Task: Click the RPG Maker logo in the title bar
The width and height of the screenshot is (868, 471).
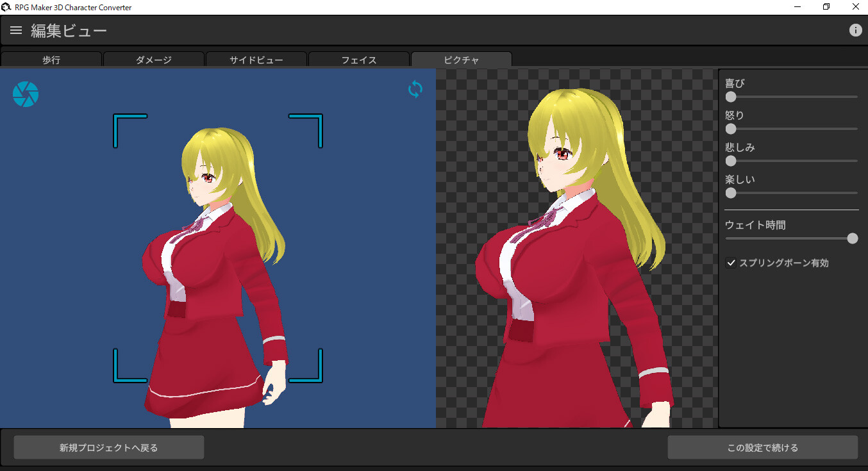Action: pos(7,7)
